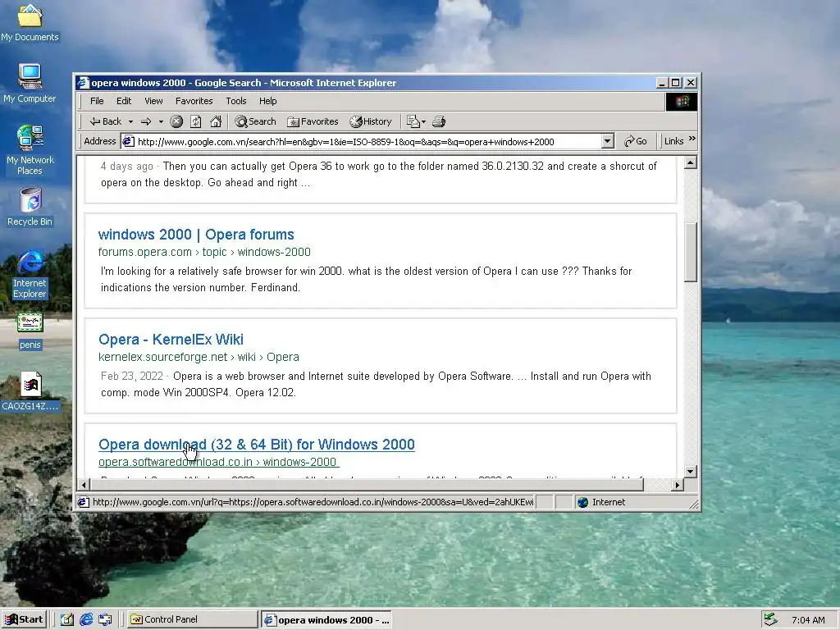Open the Back history dropdown arrow

[130, 121]
